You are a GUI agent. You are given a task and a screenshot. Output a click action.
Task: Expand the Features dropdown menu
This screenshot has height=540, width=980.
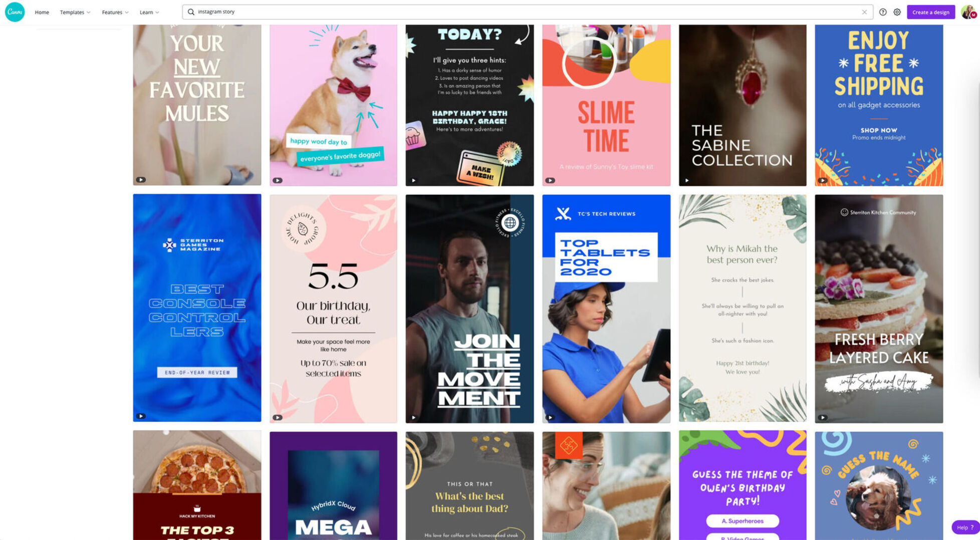point(115,12)
